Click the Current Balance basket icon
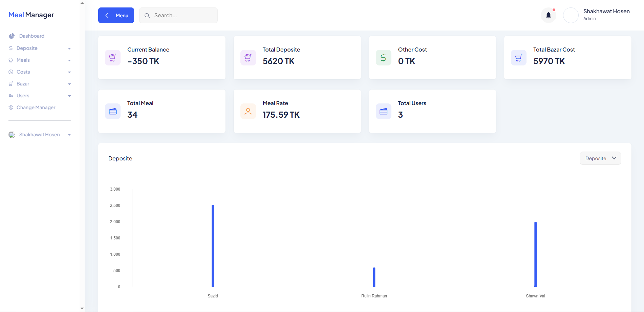The width and height of the screenshot is (644, 312). [113, 58]
